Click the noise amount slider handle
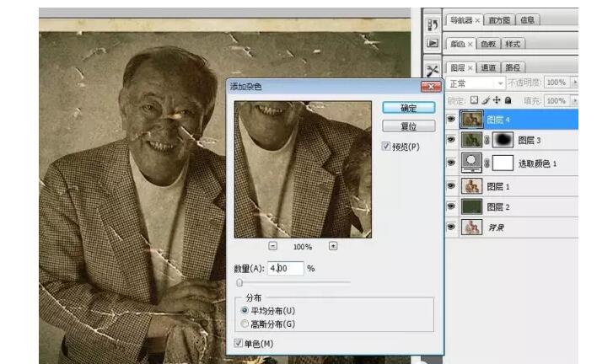 tap(239, 283)
